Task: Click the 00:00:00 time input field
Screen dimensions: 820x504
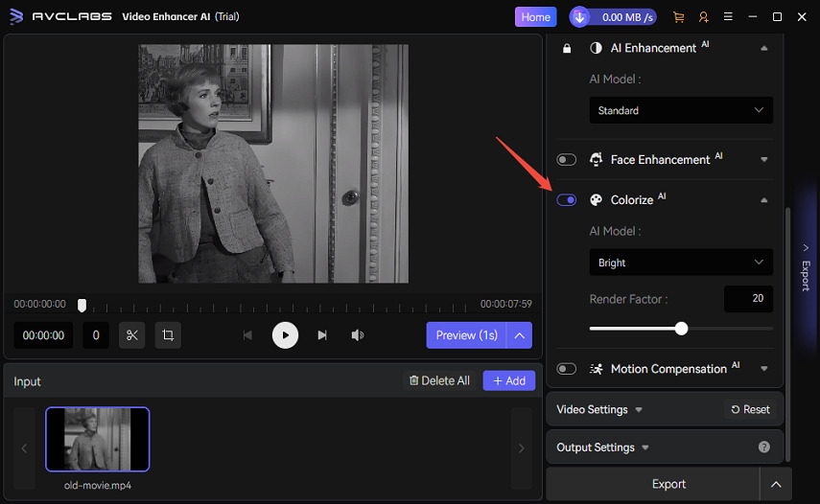Action: 43,335
